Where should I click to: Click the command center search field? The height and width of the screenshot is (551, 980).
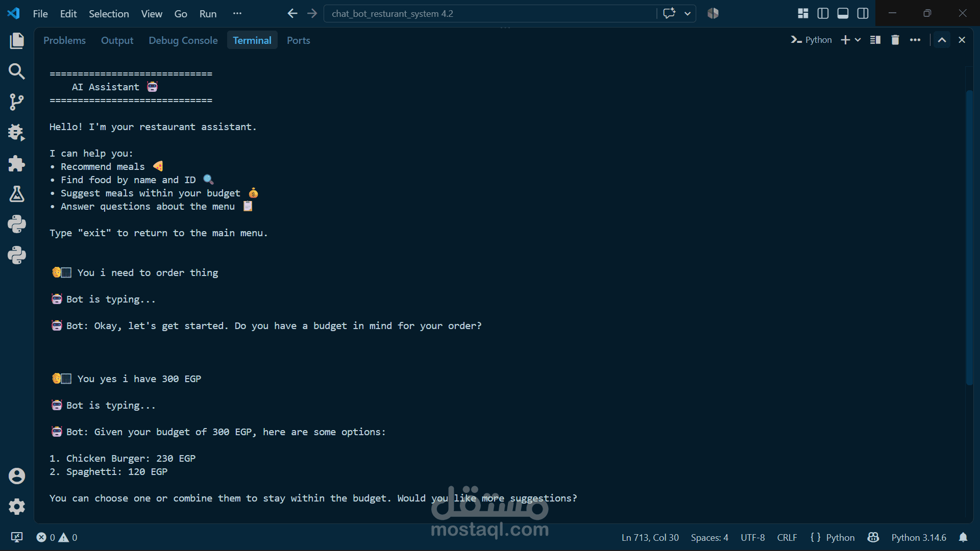tap(490, 14)
